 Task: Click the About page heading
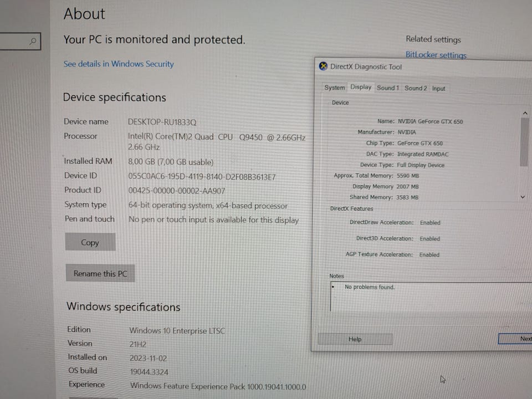pyautogui.click(x=84, y=14)
